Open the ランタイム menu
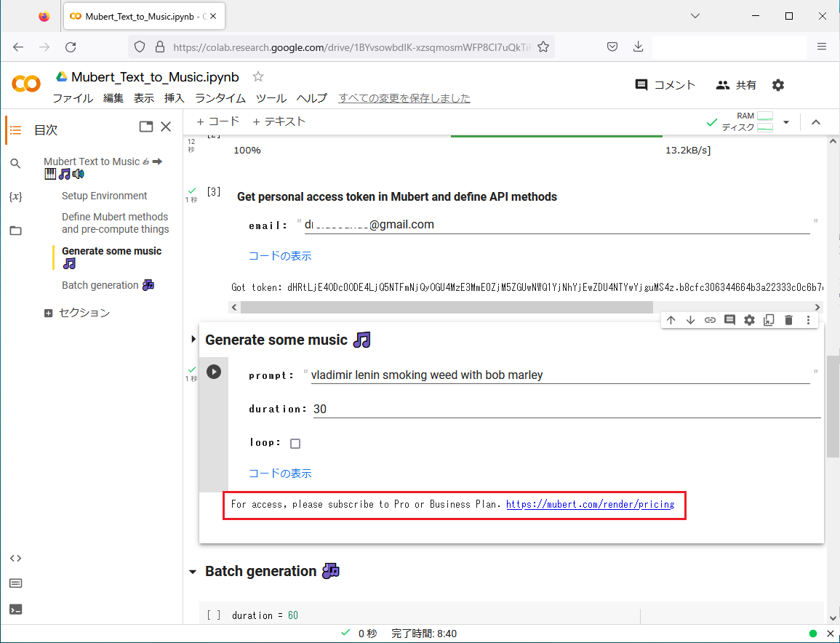 pos(220,98)
